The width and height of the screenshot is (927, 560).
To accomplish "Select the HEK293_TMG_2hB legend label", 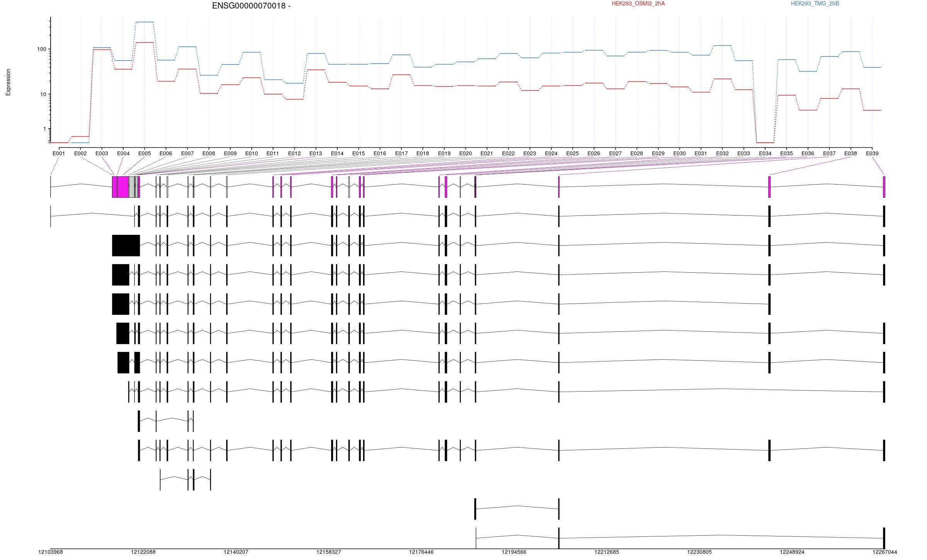I will click(x=815, y=3).
